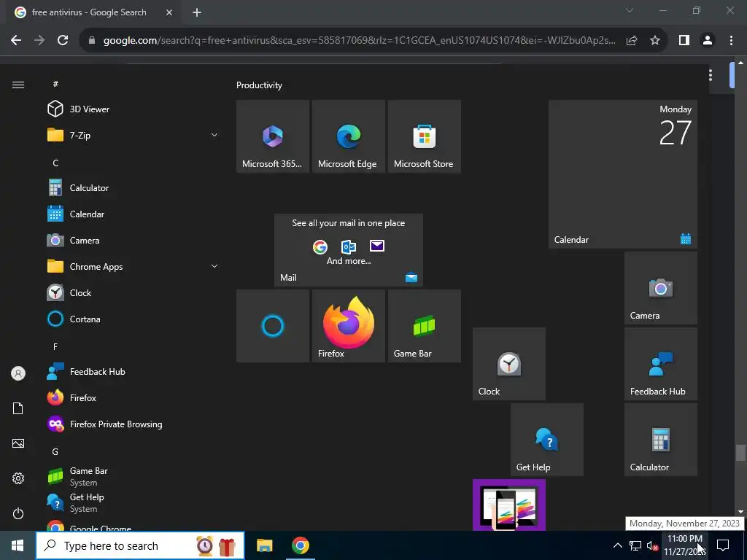Open Clock from the app list

tap(132, 293)
